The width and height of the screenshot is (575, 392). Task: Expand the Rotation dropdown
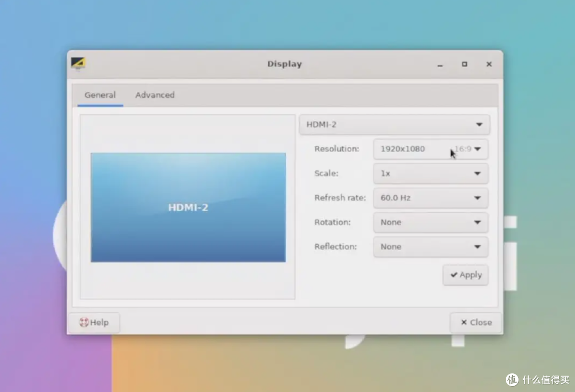point(431,222)
